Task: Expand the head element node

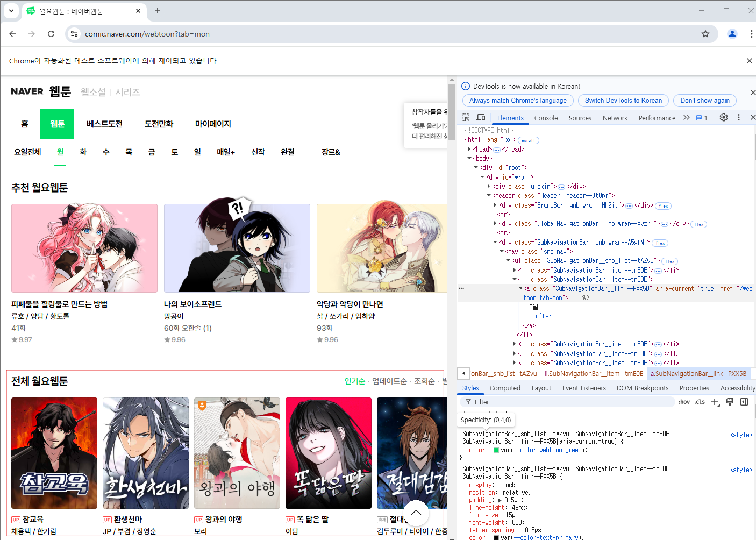Action: click(x=469, y=149)
